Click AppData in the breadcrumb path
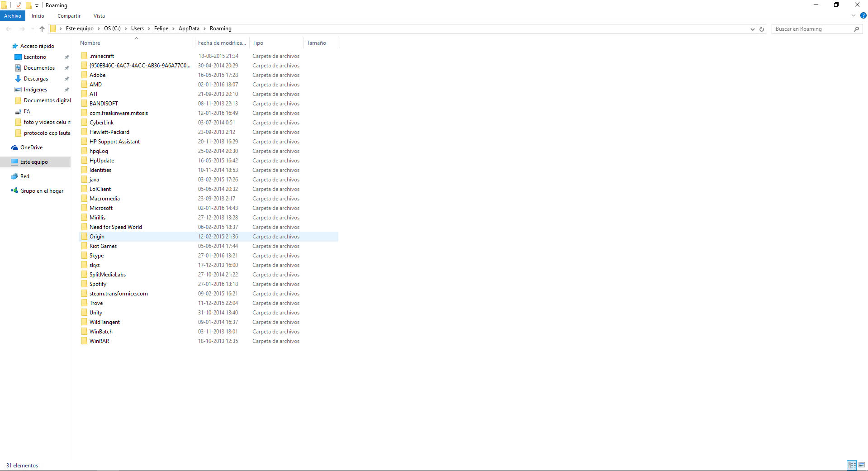 pos(189,29)
